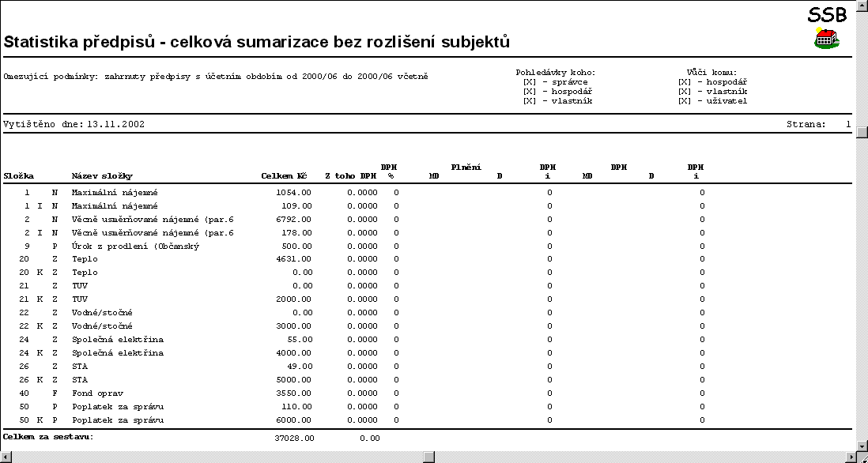Screen dimensions: 868x463
Task: Toggle 'vlastník' checkbox under Pohledávky koho
Action: pyautogui.click(x=530, y=101)
